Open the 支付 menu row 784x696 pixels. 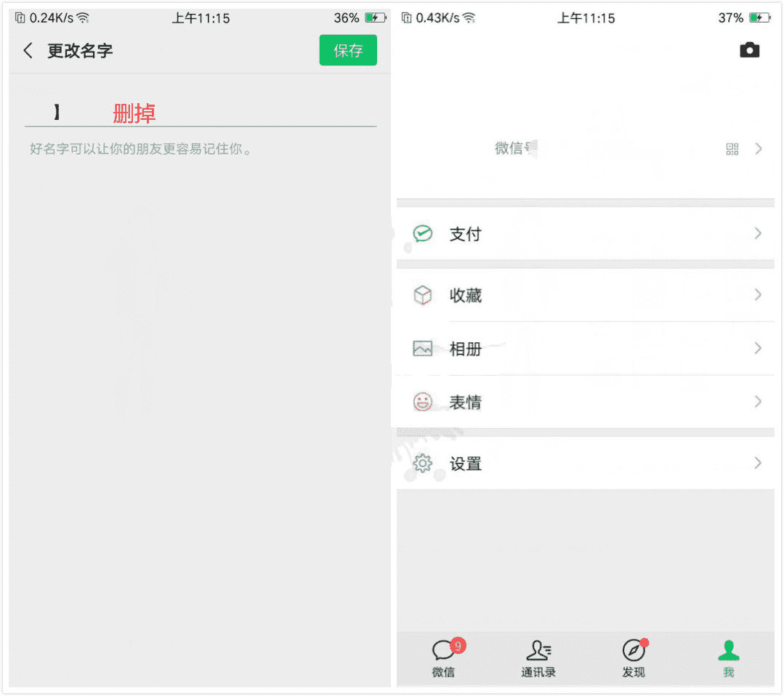click(586, 233)
